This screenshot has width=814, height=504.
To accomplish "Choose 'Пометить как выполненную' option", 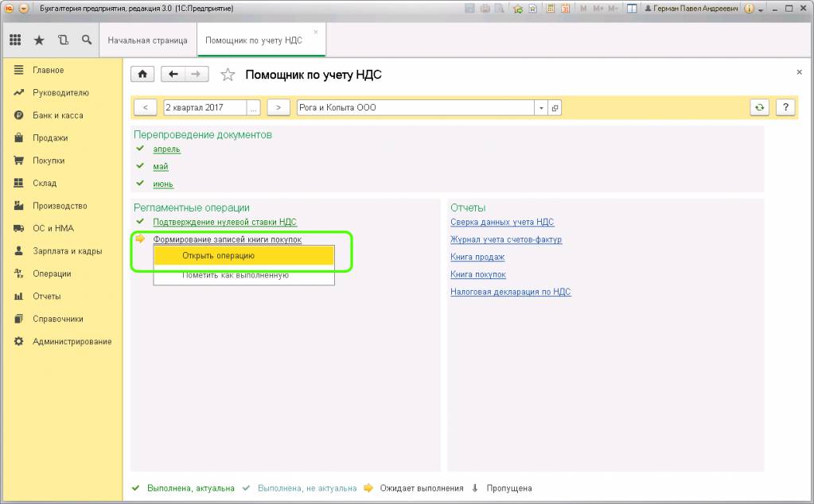I will pyautogui.click(x=235, y=275).
